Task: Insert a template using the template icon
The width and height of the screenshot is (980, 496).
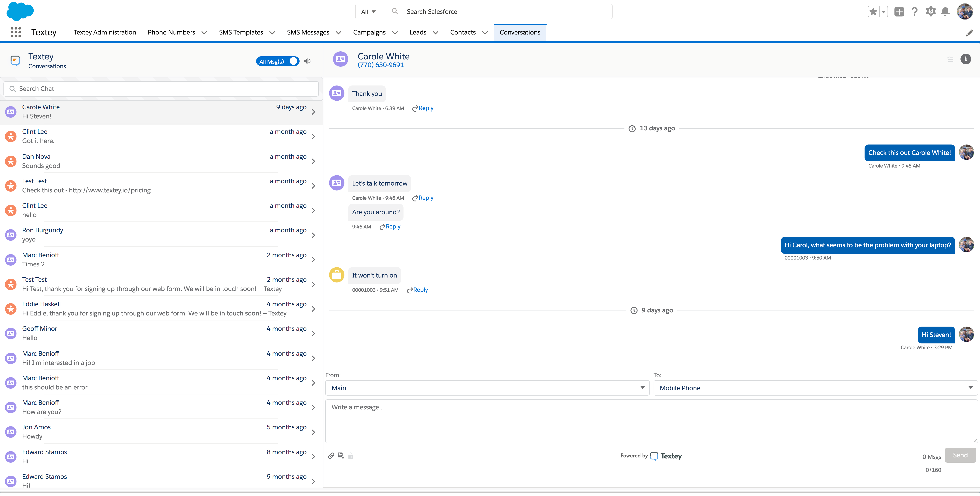Action: [x=341, y=456]
